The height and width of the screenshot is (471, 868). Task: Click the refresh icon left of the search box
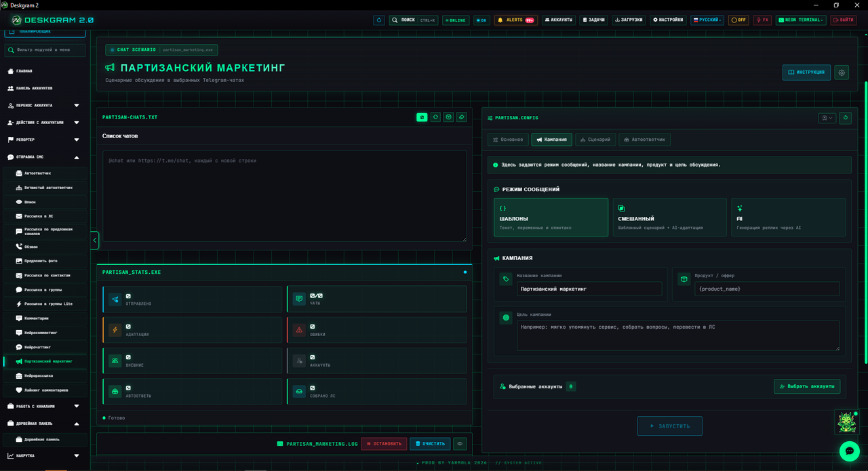pos(378,20)
